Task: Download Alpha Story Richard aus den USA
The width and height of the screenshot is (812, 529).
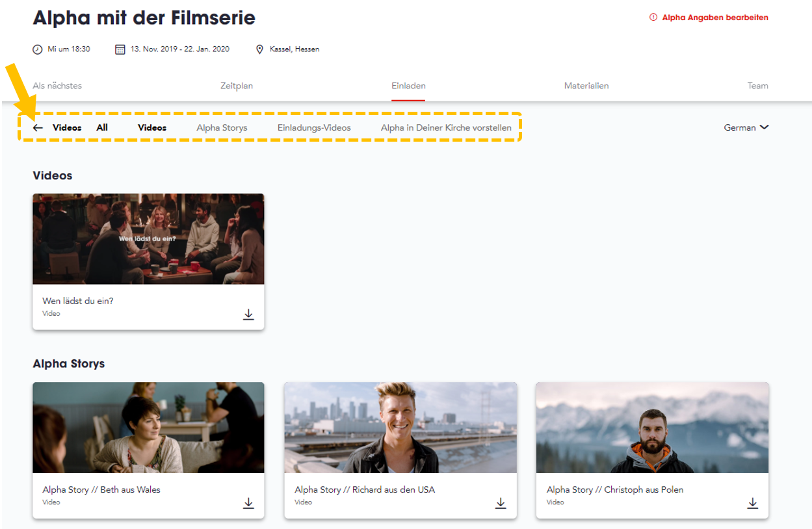Action: pyautogui.click(x=501, y=503)
